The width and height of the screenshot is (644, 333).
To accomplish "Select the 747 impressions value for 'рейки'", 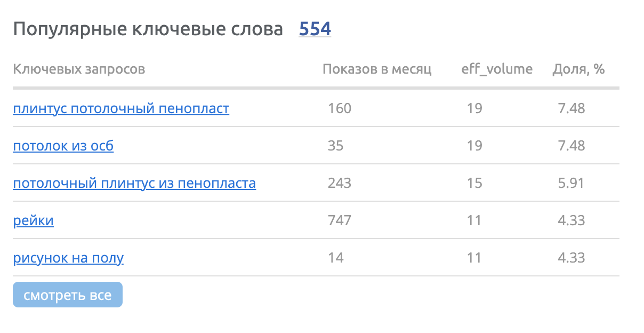I will (x=340, y=221).
